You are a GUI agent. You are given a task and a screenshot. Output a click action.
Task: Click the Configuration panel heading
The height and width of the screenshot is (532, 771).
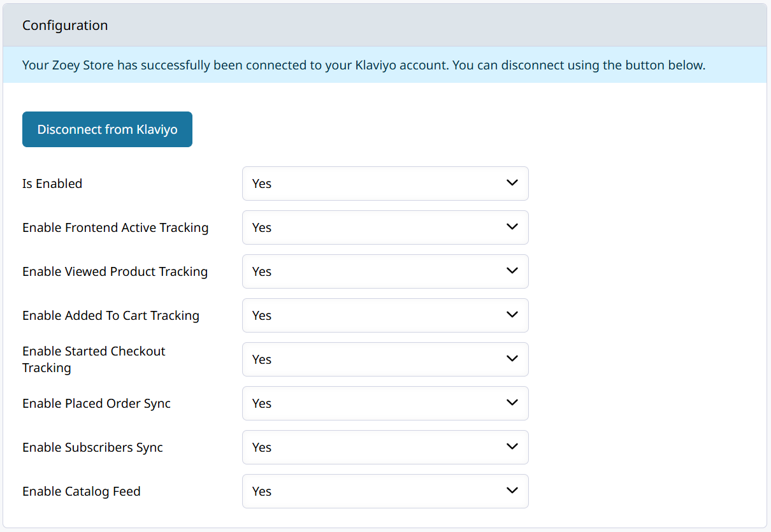[65, 25]
